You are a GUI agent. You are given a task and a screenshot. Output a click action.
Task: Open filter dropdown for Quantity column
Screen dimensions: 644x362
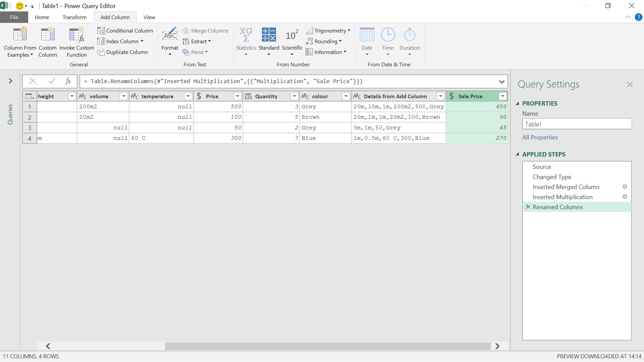[294, 97]
